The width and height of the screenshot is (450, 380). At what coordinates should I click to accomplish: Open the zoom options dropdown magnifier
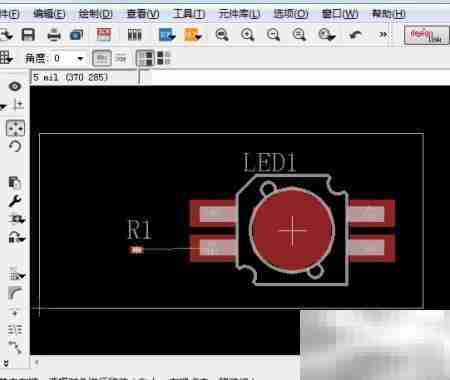click(326, 34)
